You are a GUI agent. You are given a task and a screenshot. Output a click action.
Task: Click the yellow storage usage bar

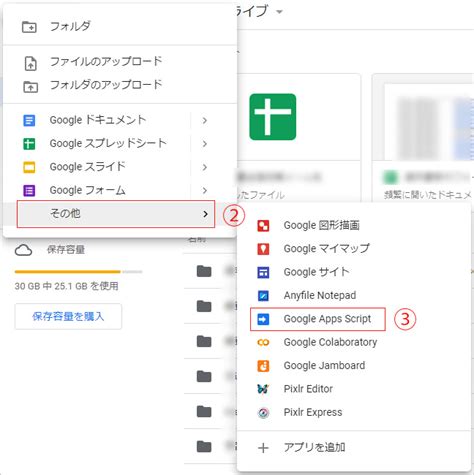67,272
